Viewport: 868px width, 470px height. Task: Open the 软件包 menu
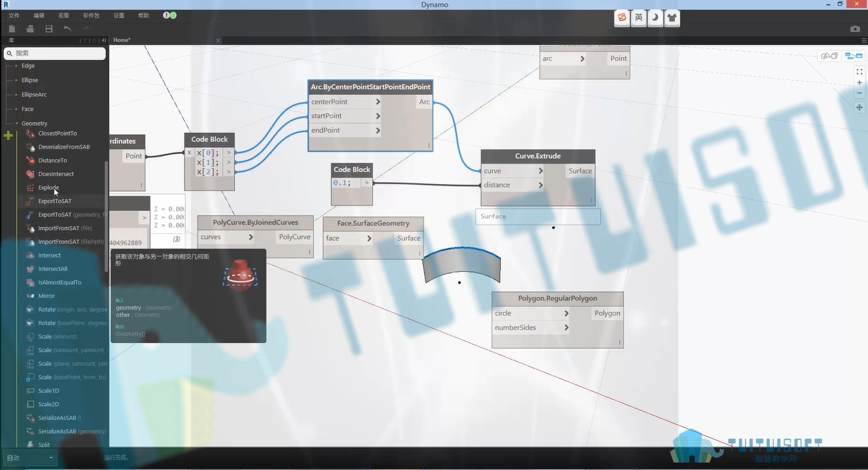(92, 15)
